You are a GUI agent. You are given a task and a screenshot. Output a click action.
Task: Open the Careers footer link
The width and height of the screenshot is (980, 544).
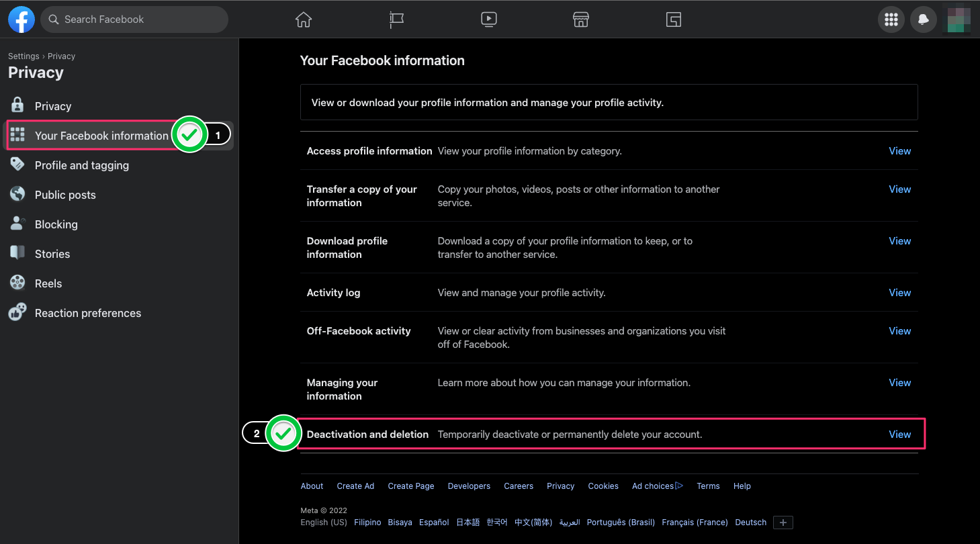coord(519,486)
